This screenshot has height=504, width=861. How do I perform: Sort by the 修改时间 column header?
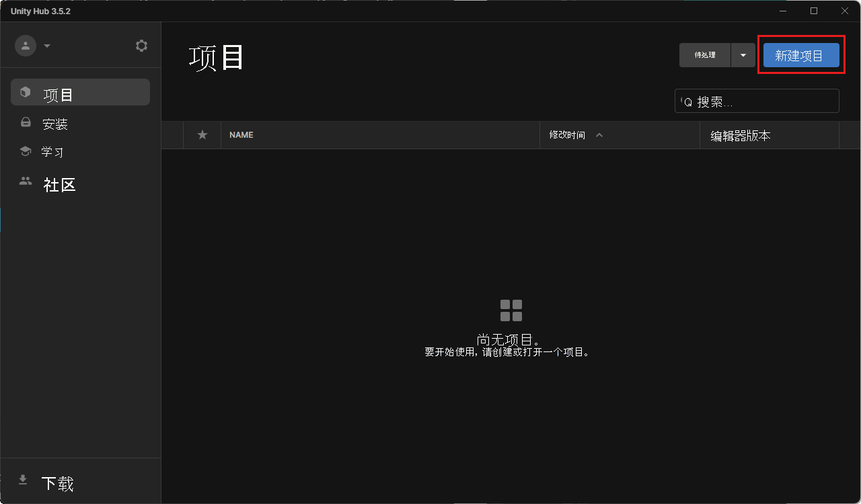point(567,135)
